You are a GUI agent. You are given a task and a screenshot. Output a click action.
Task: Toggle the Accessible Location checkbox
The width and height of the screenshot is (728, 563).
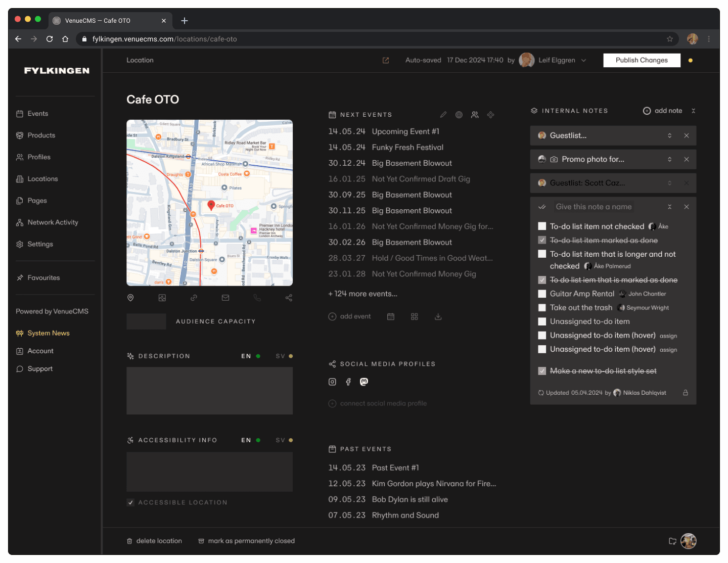tap(130, 502)
